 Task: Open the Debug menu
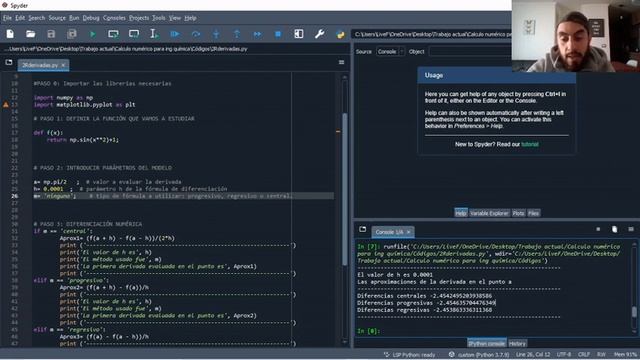91,18
